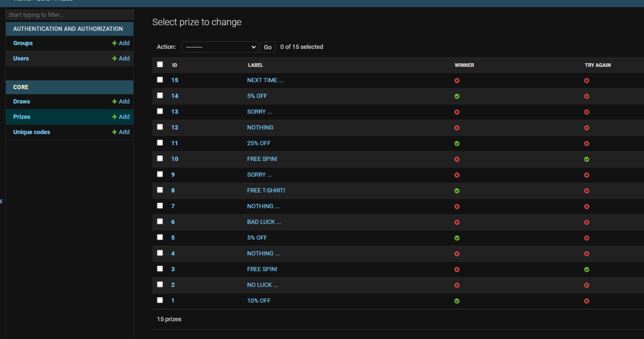
Task: Open Groups in sidebar
Action: (23, 43)
